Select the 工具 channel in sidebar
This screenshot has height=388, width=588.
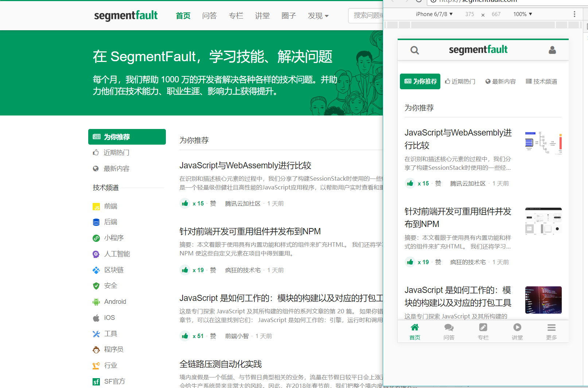pos(105,334)
